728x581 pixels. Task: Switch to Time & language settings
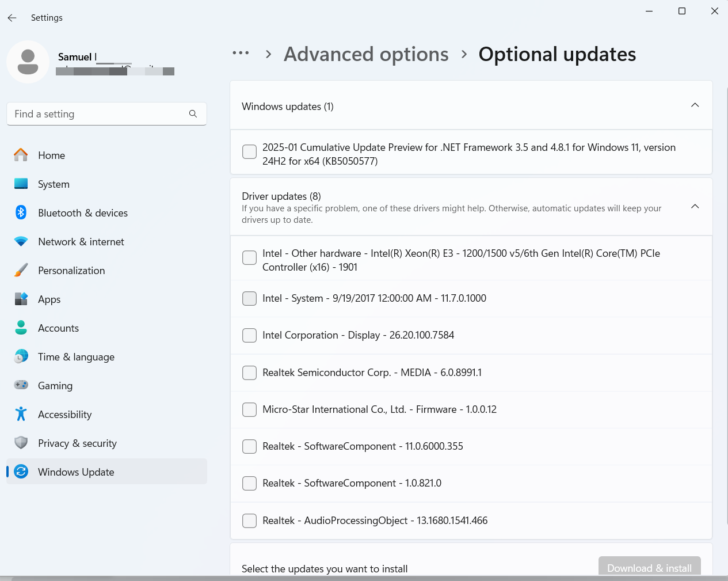coord(76,357)
